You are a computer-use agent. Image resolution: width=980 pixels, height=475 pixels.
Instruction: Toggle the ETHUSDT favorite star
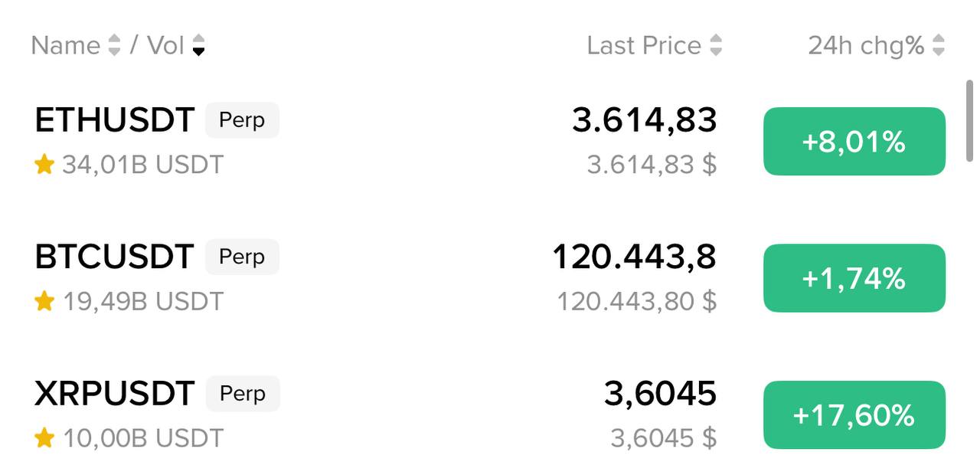tap(44, 165)
